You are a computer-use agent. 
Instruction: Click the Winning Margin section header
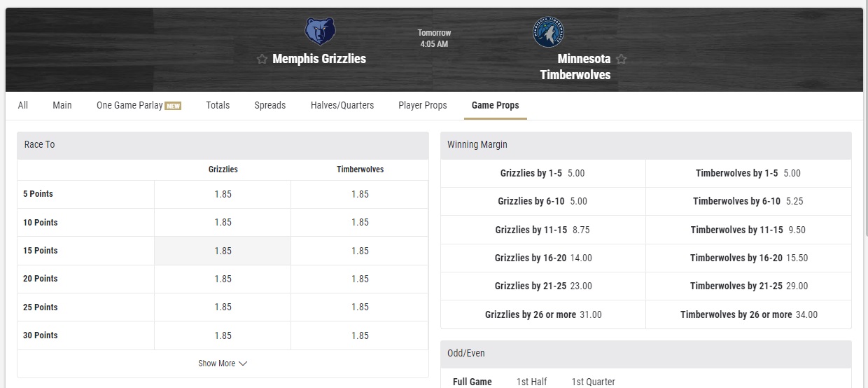coord(646,145)
